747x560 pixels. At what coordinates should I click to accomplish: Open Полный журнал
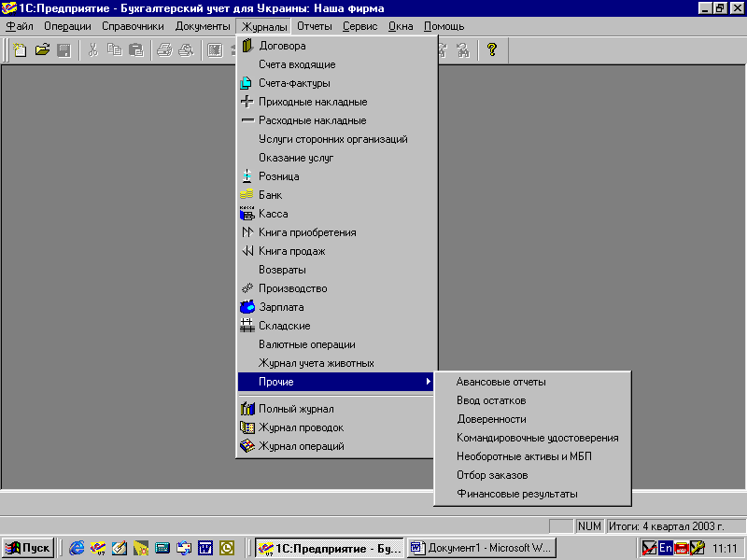coord(335,409)
